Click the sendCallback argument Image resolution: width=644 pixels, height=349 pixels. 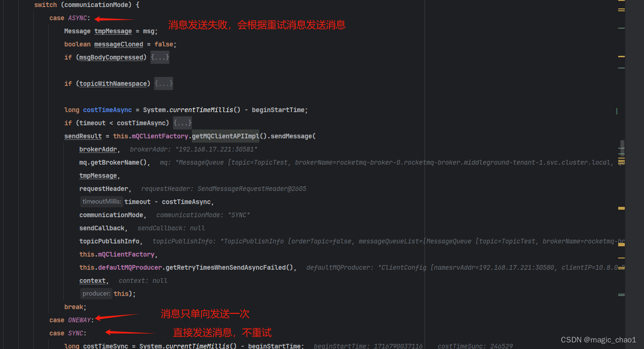point(102,228)
